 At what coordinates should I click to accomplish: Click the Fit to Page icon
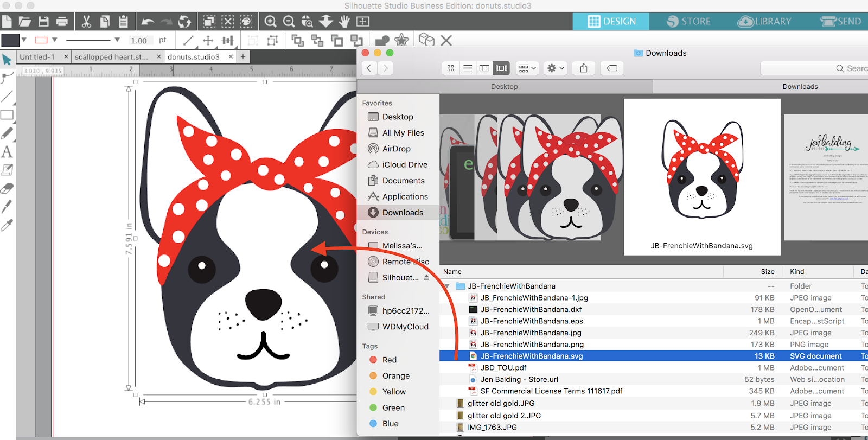(362, 22)
